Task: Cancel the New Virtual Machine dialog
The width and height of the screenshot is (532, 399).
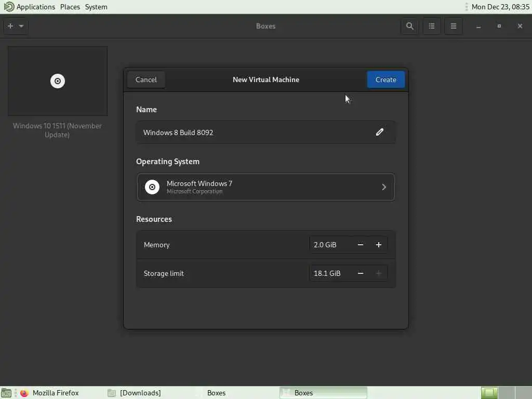Action: [x=146, y=79]
